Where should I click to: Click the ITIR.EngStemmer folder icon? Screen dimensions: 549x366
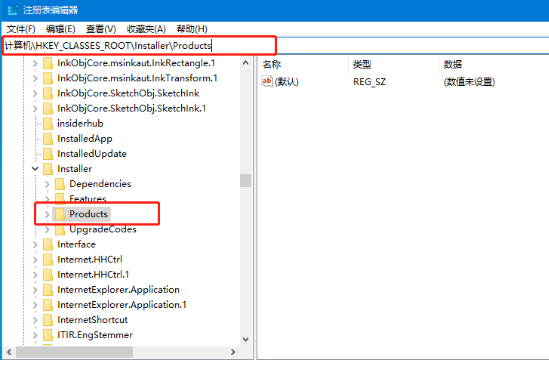pyautogui.click(x=48, y=335)
